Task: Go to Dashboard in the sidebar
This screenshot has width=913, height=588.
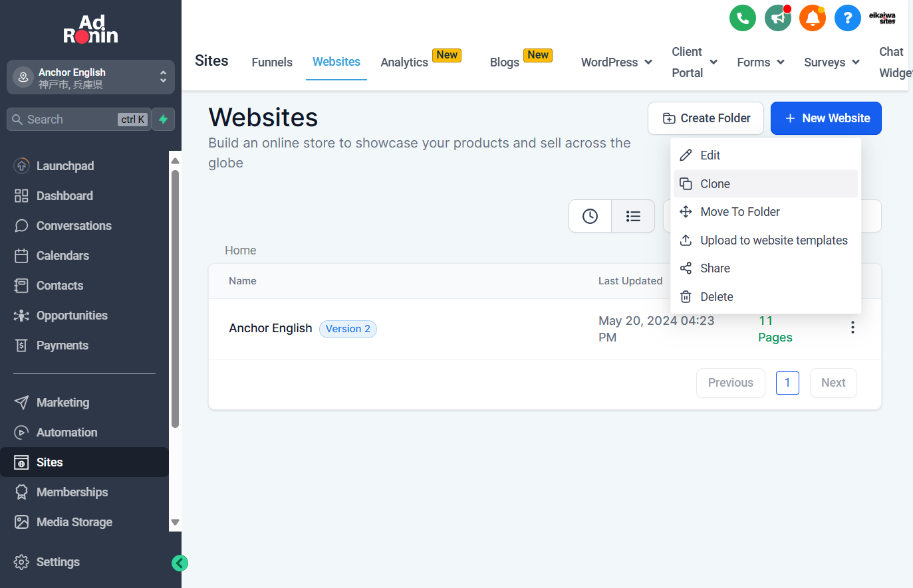Action: click(84, 196)
